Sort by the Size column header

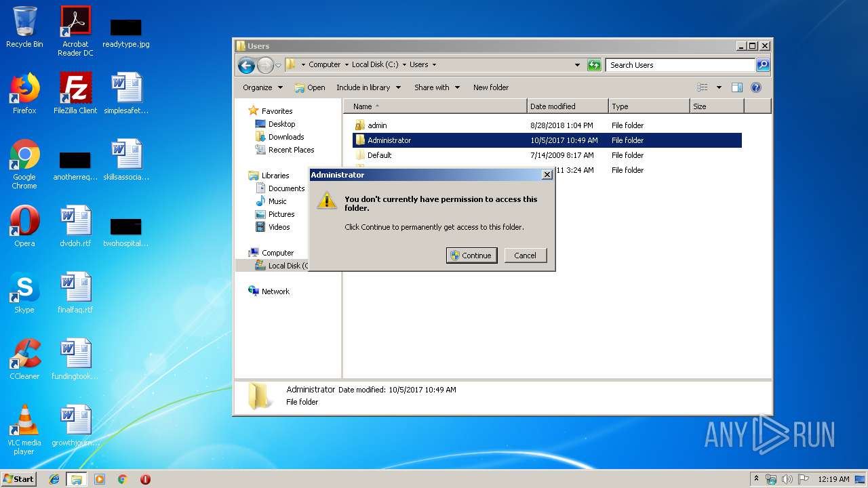717,106
